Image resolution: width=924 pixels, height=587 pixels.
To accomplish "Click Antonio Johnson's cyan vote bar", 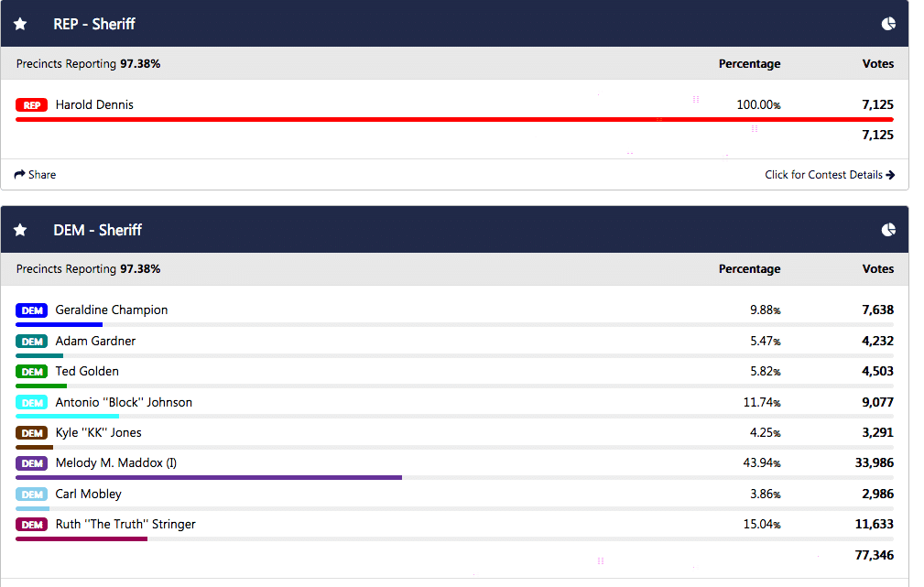I will (67, 416).
